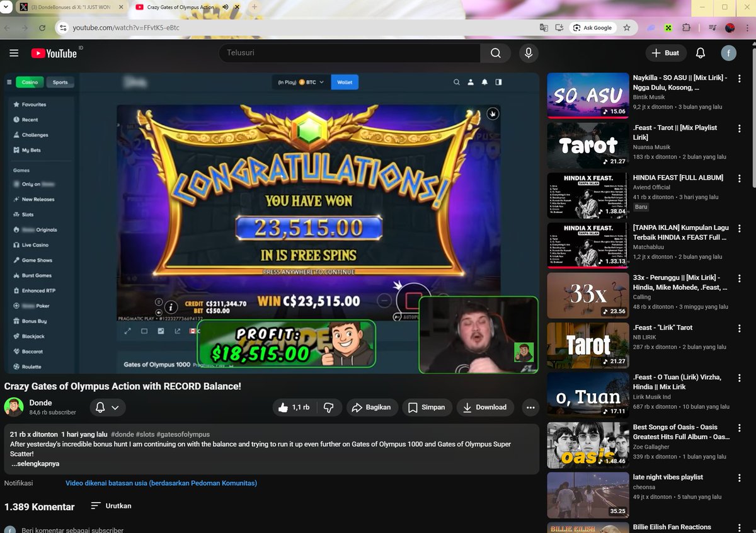Open the Donde channel name link
Viewport: 756px width, 533px height.
(40, 403)
